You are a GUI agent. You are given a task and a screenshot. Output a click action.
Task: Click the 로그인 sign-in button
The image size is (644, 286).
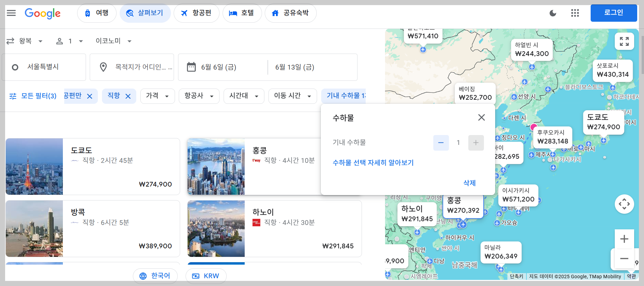coord(613,13)
